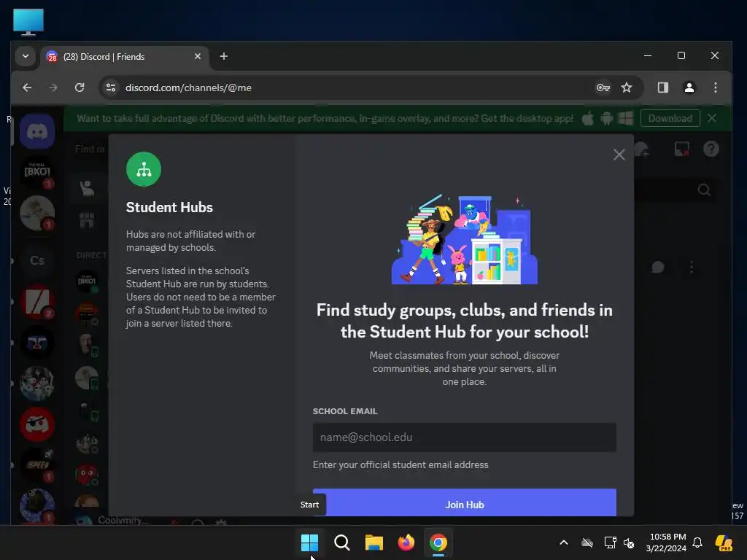The width and height of the screenshot is (747, 560).
Task: Click the Apple platform icon in banner
Action: [x=588, y=118]
